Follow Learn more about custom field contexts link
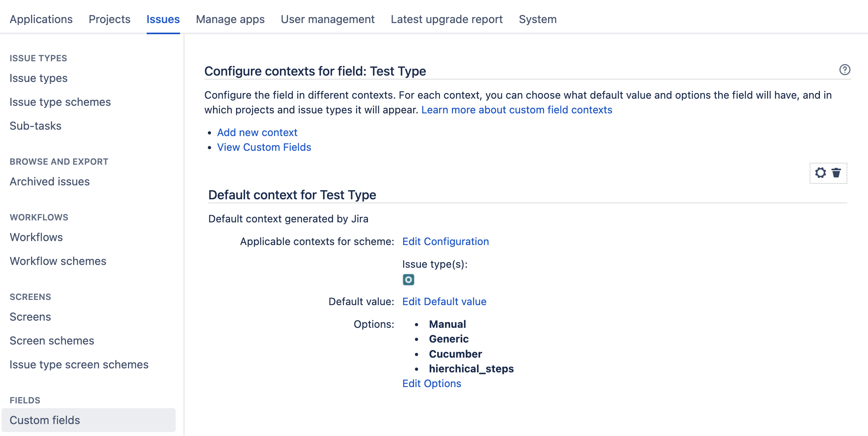 click(x=517, y=110)
